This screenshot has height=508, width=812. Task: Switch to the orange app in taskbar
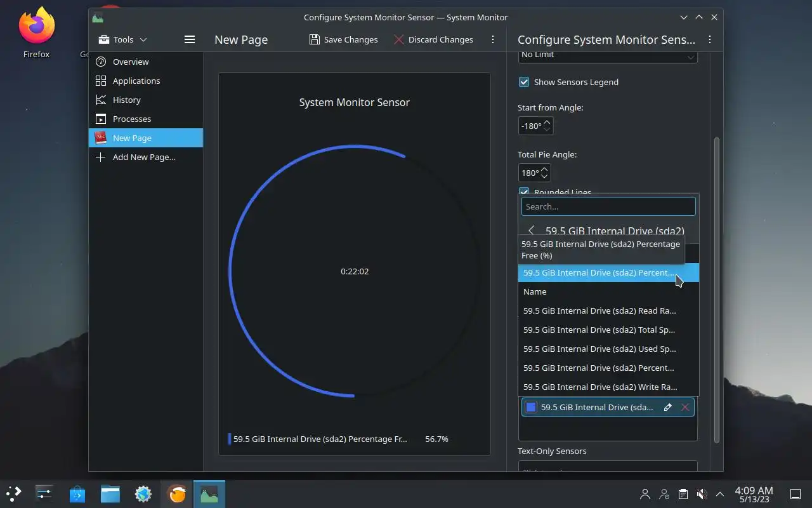176,493
